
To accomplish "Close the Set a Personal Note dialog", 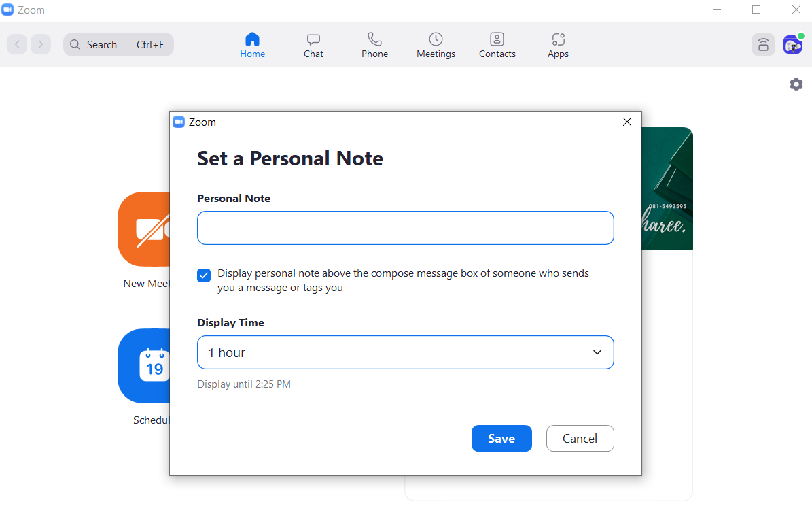I will [x=627, y=122].
